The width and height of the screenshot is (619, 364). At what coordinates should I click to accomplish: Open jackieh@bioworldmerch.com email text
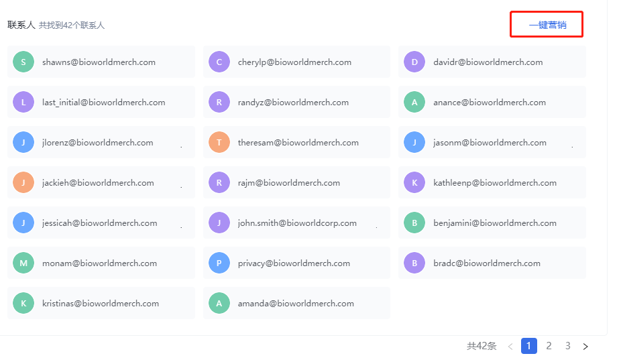click(98, 183)
